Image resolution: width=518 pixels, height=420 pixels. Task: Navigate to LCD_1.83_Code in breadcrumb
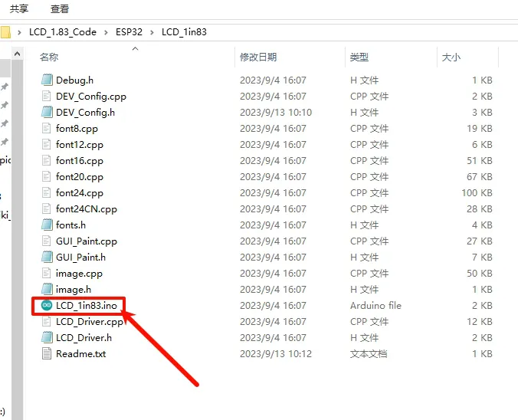coord(63,32)
